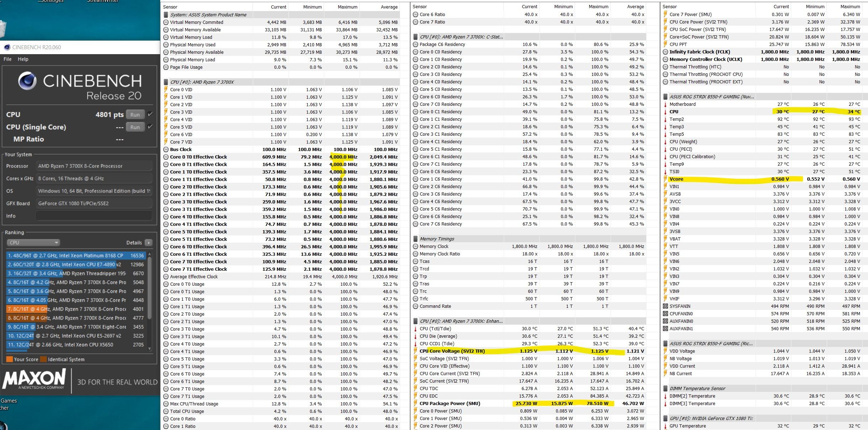Select the Max CPU/Thread Usage row

[x=281, y=404]
